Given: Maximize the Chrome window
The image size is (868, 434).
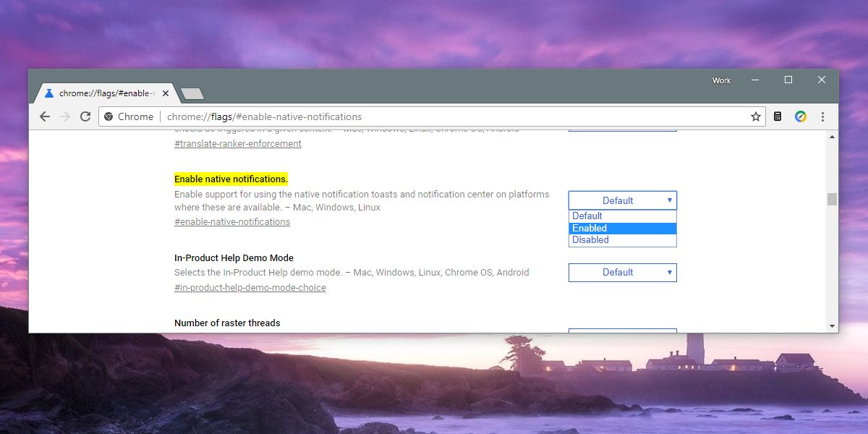Looking at the screenshot, I should click(x=788, y=80).
